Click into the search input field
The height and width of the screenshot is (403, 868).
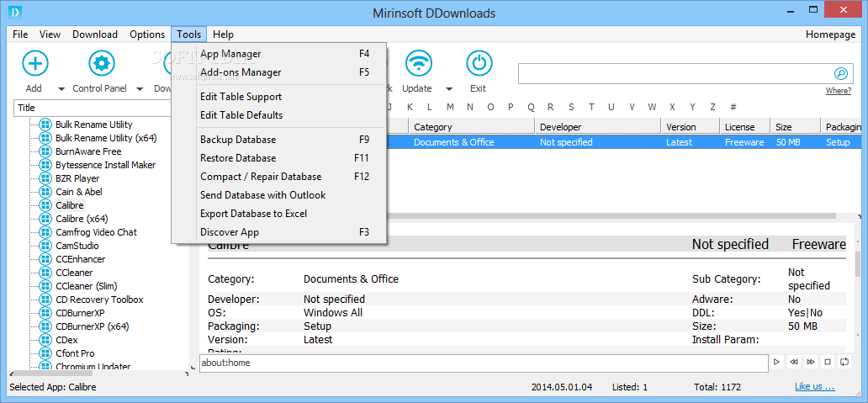675,74
